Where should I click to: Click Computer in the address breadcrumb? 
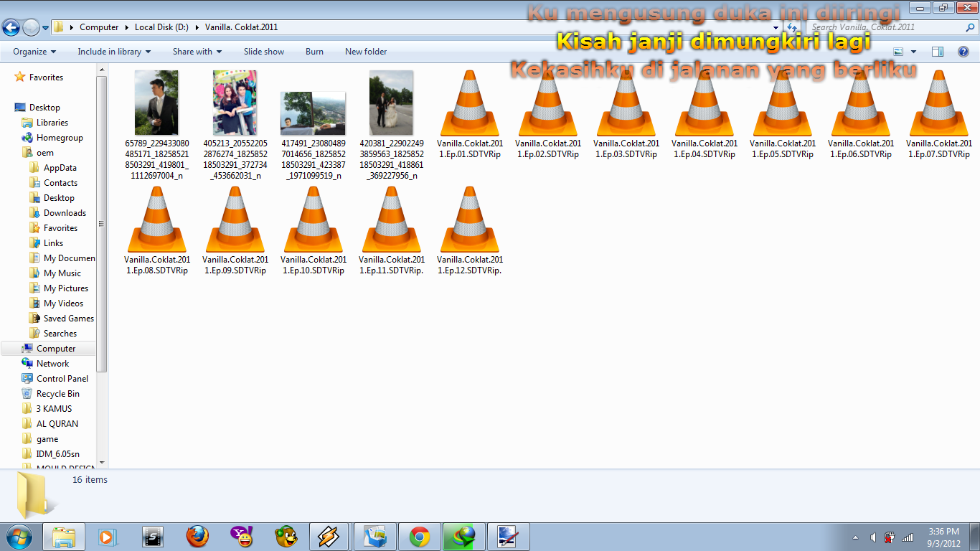point(99,27)
